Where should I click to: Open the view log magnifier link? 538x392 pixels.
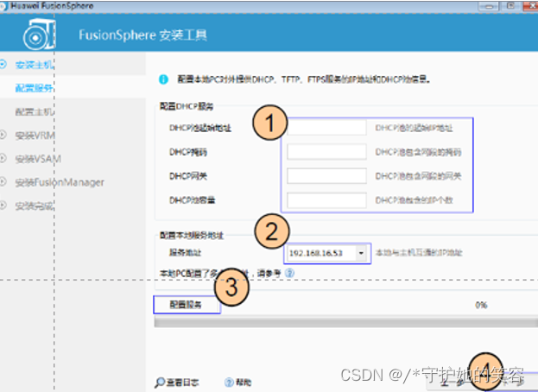(x=177, y=382)
